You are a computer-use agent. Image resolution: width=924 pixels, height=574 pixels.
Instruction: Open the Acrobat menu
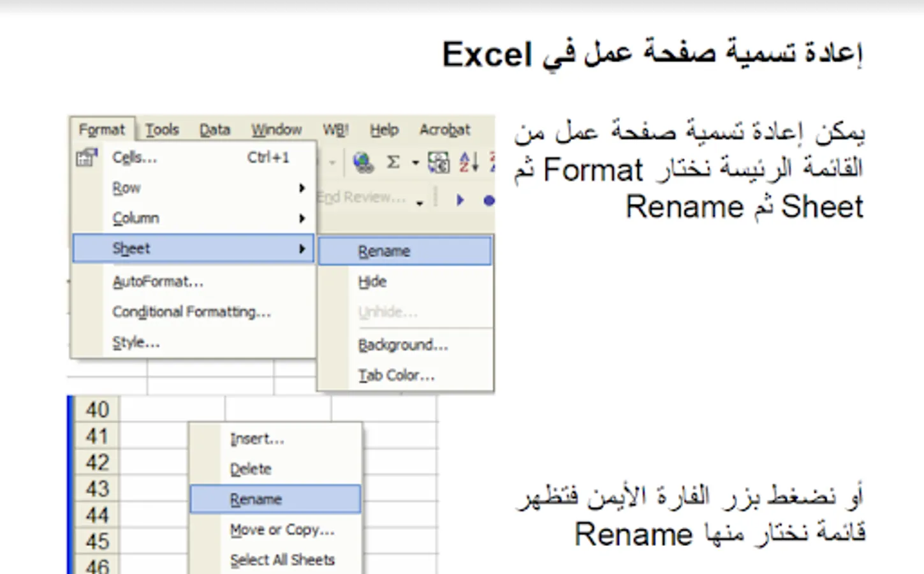click(x=444, y=129)
